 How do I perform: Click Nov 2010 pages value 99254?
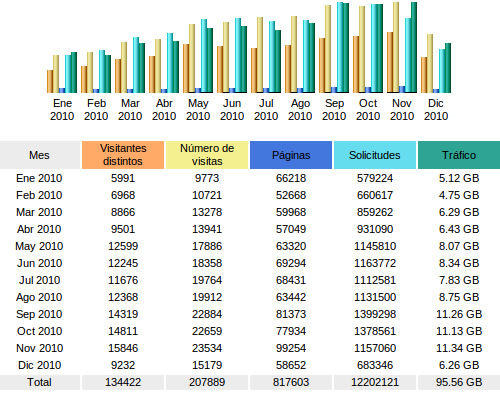point(291,348)
